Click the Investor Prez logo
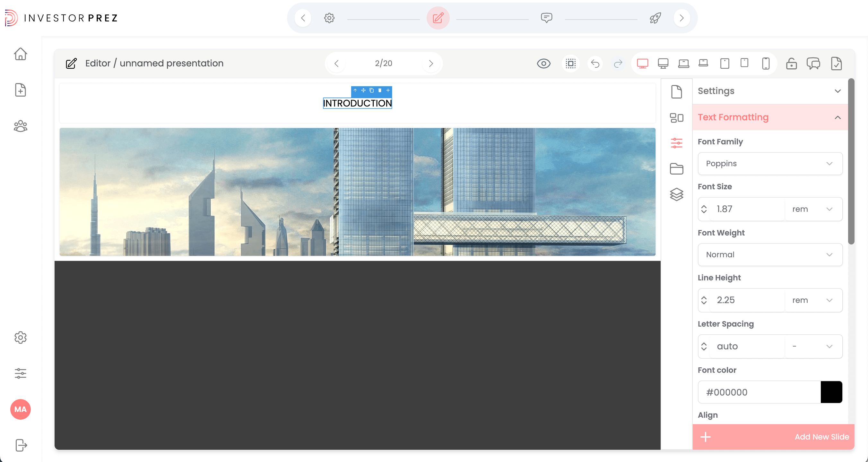 pos(61,18)
